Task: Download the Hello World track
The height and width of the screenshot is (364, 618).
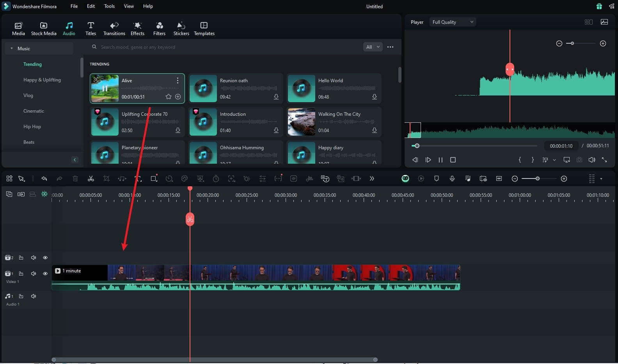Action: click(x=375, y=97)
